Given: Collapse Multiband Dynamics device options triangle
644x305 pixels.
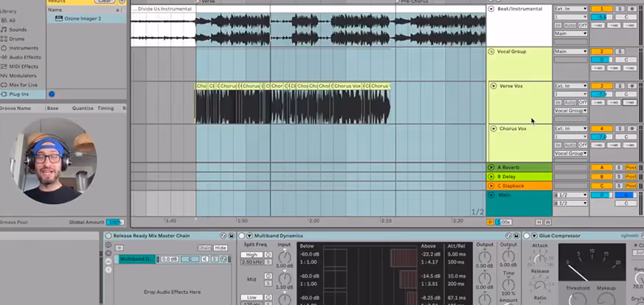Looking at the screenshot, I should [x=249, y=236].
